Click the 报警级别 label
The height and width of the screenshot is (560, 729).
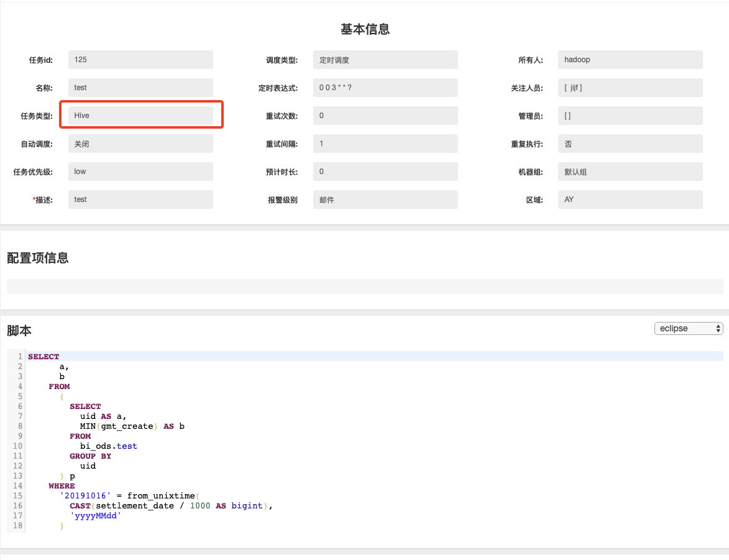coord(283,200)
